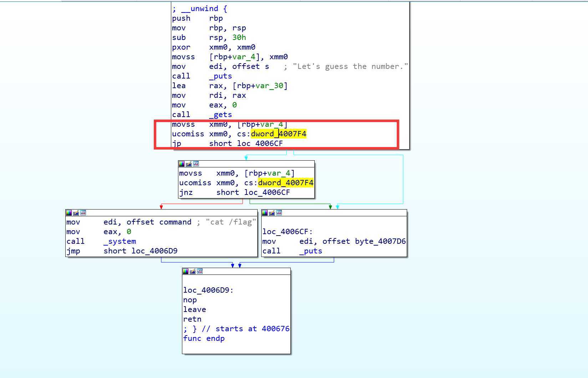
Task: Click the group nodes icon on the loc_4006CF block
Action: pyautogui.click(x=279, y=213)
